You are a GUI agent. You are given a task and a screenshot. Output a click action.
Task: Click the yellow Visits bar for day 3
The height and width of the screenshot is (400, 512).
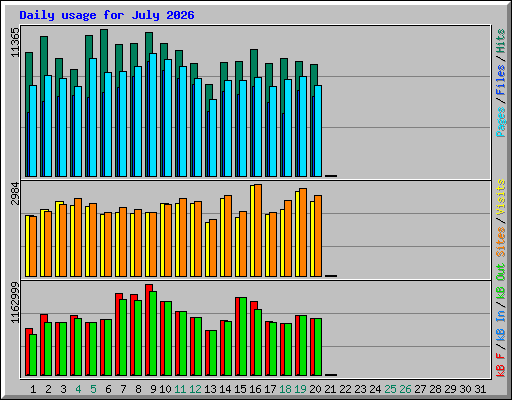[x=58, y=239]
